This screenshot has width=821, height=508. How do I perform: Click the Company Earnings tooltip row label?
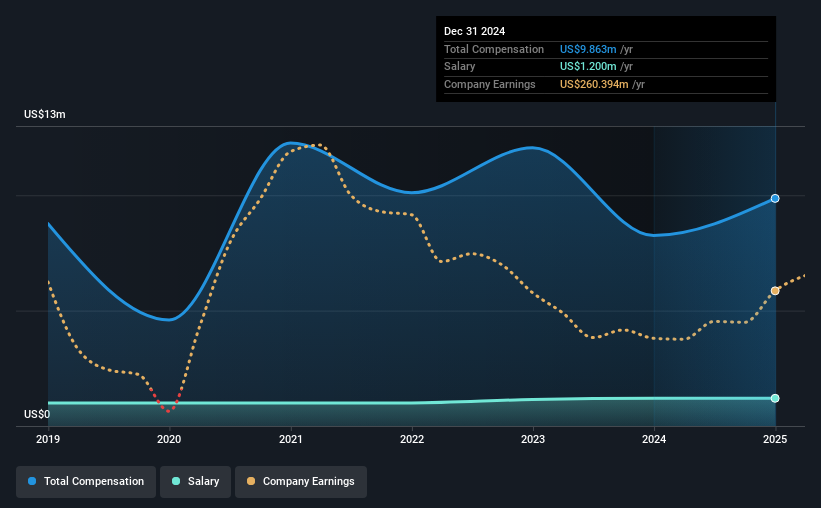click(x=490, y=84)
